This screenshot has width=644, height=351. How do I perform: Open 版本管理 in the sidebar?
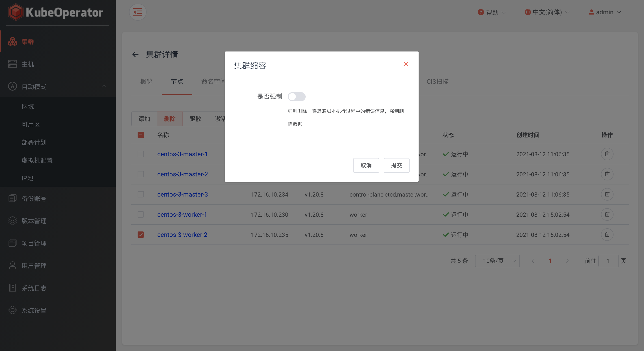(x=34, y=220)
